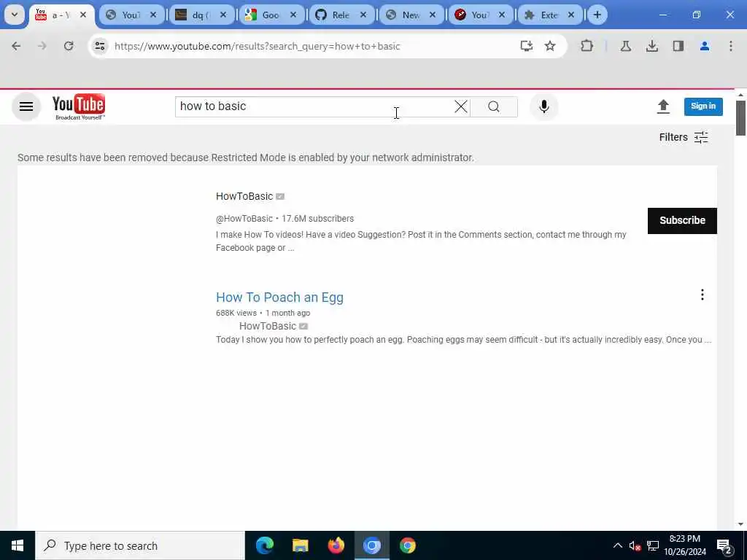This screenshot has height=560, width=747.
Task: Toggle the browser side panel
Action: [678, 46]
